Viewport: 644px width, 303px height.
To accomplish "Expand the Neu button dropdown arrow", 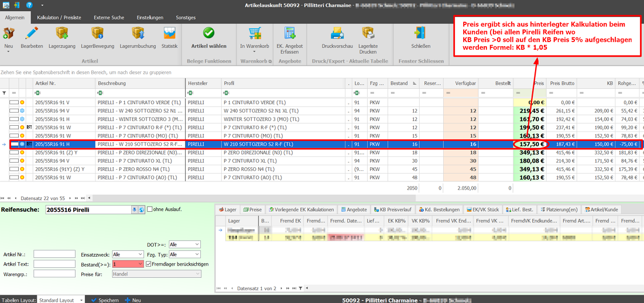I will tap(9, 51).
